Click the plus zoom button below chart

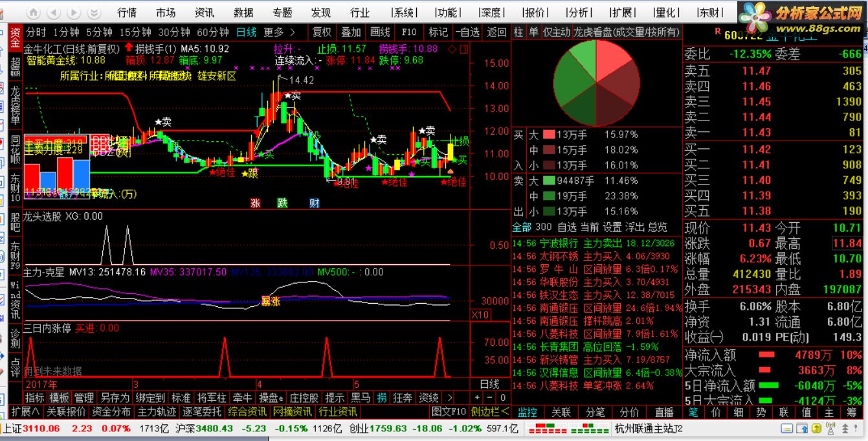click(478, 398)
